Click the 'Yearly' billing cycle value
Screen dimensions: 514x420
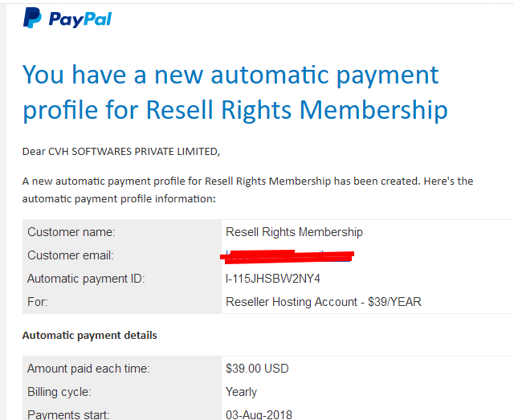241,392
